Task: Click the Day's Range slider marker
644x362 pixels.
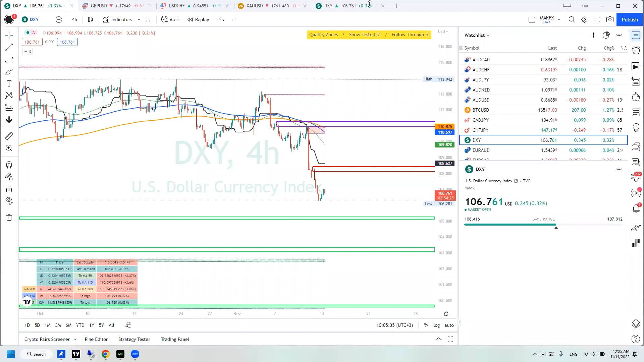Action: [556, 227]
